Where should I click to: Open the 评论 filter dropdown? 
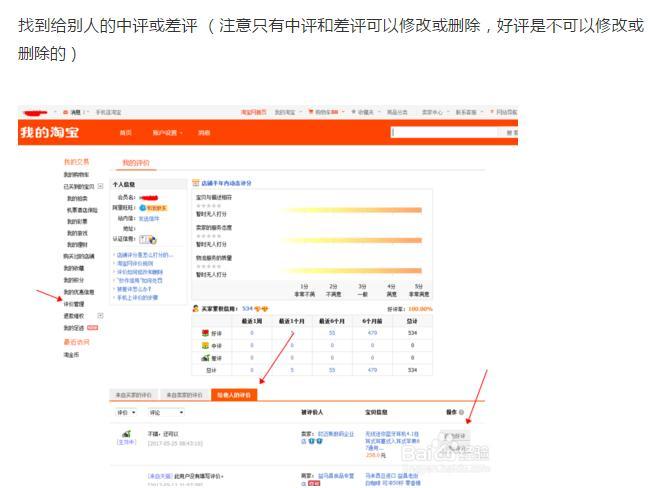point(166,413)
